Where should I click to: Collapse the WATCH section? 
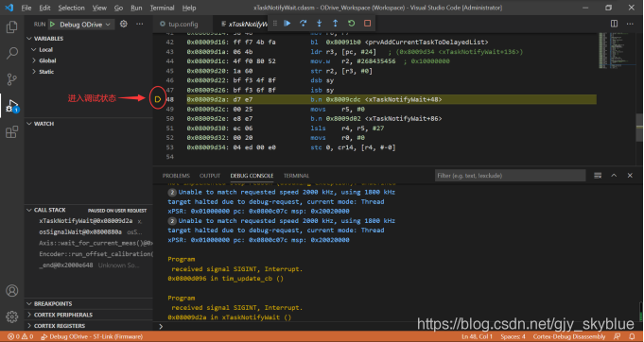point(41,124)
